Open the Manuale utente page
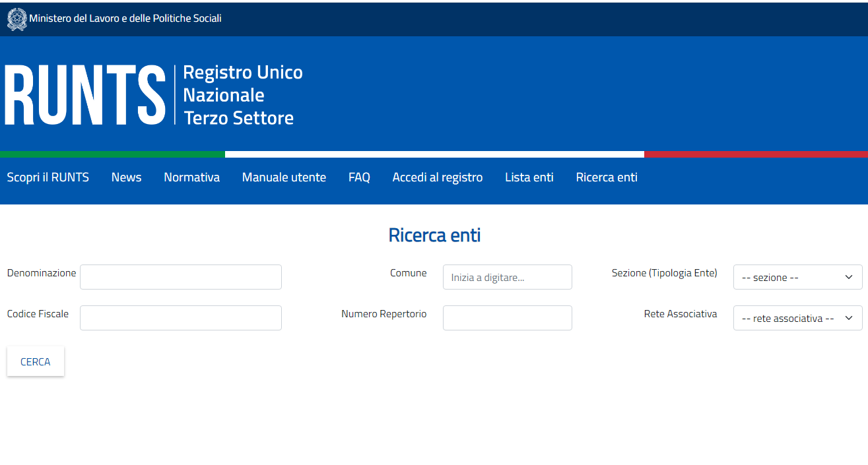Image resolution: width=868 pixels, height=465 pixels. 284,177
